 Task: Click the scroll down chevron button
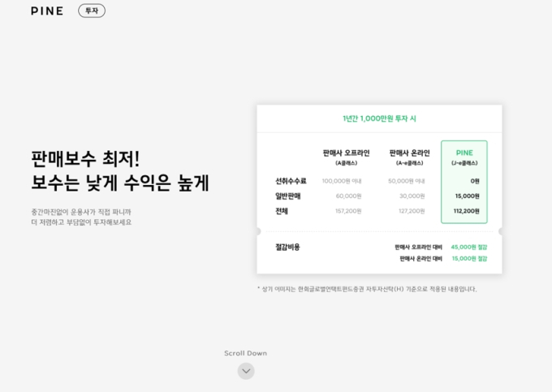[246, 371]
